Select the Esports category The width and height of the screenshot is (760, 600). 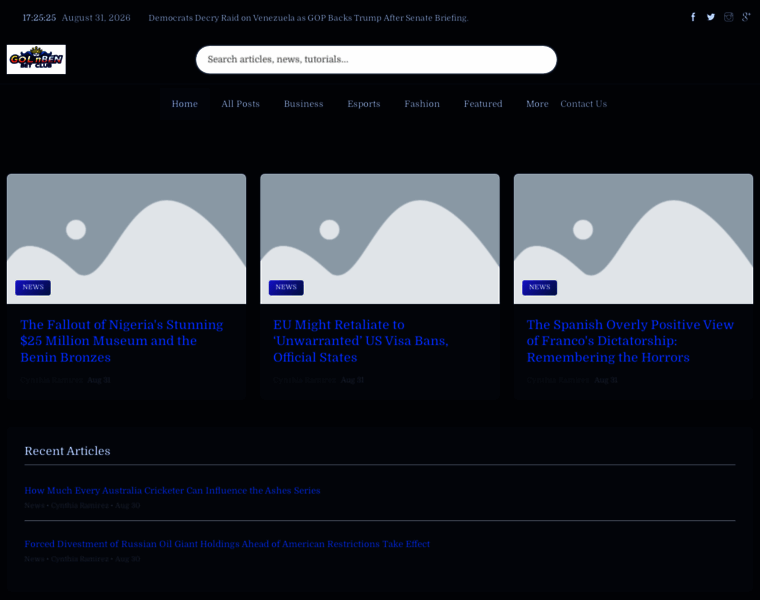tap(364, 104)
